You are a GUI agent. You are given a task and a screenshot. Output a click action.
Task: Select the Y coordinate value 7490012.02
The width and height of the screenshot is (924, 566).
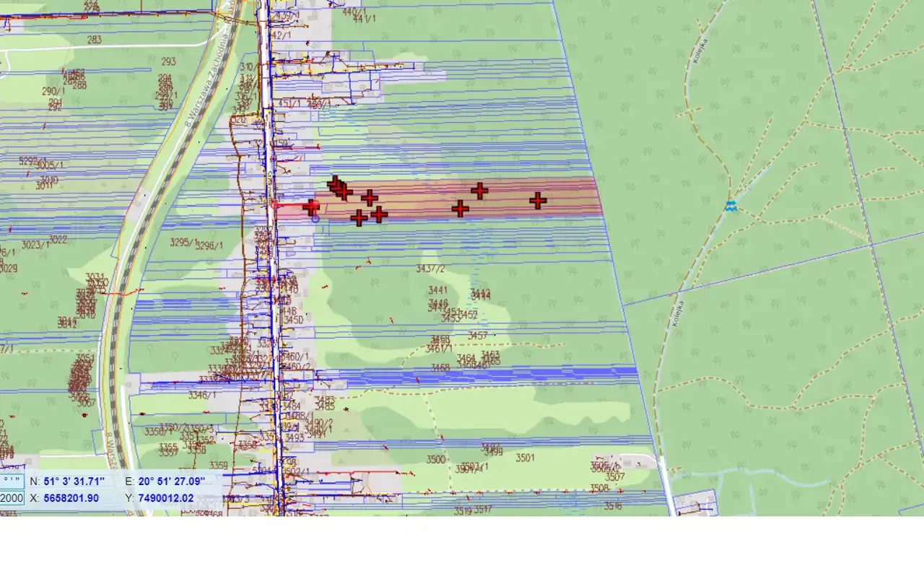point(166,498)
